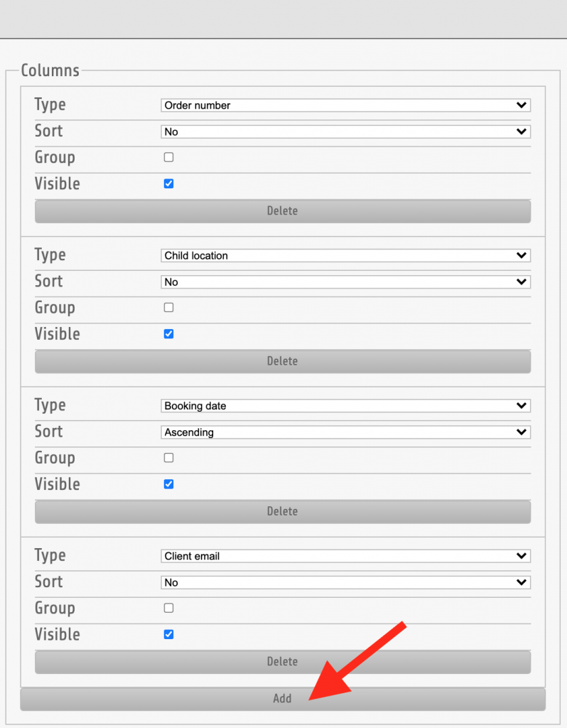Open the Type dropdown showing Booking date
Viewport: 567px width, 728px height.
point(346,406)
